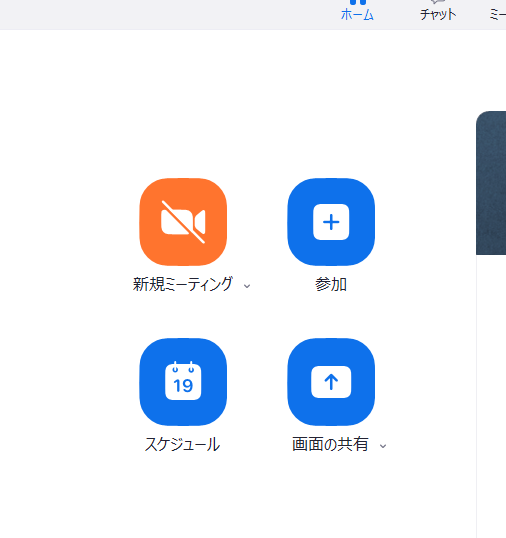506x538 pixels.
Task: Click the 参加 label
Action: (331, 284)
